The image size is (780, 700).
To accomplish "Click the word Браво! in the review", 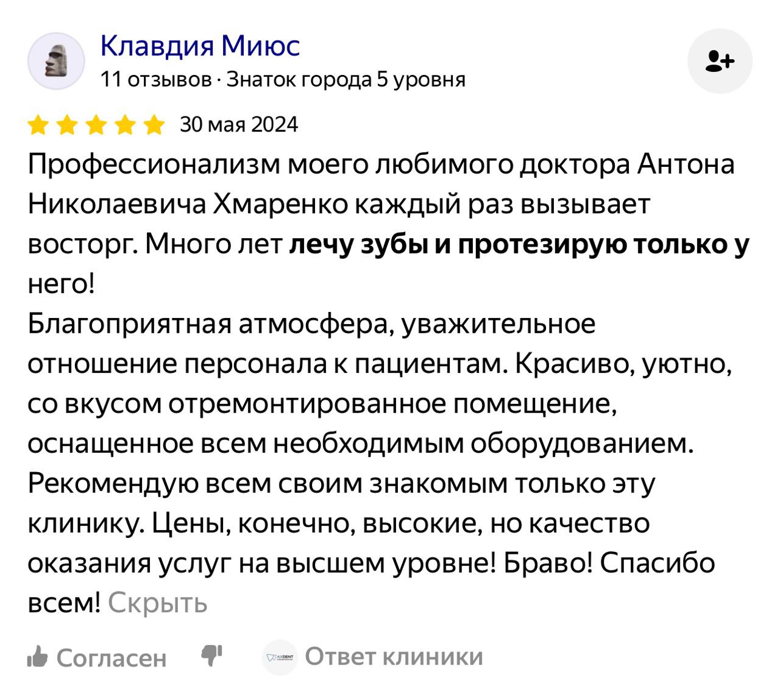I will coord(548,564).
